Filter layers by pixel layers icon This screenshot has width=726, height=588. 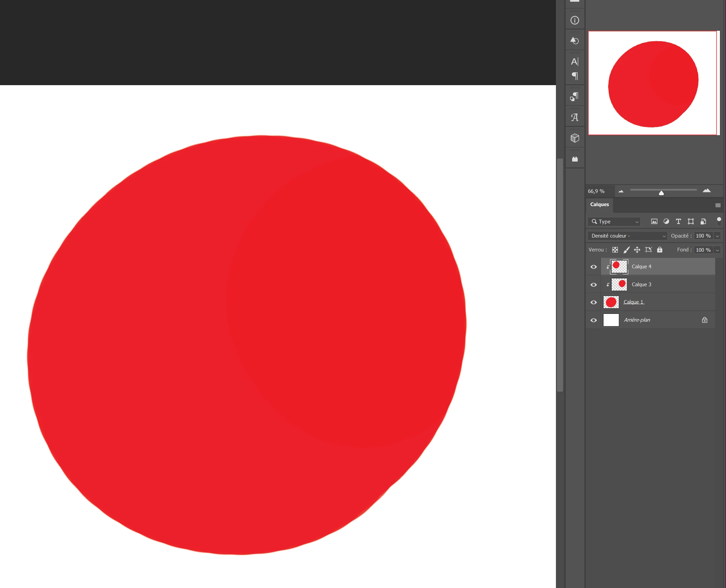[654, 222]
